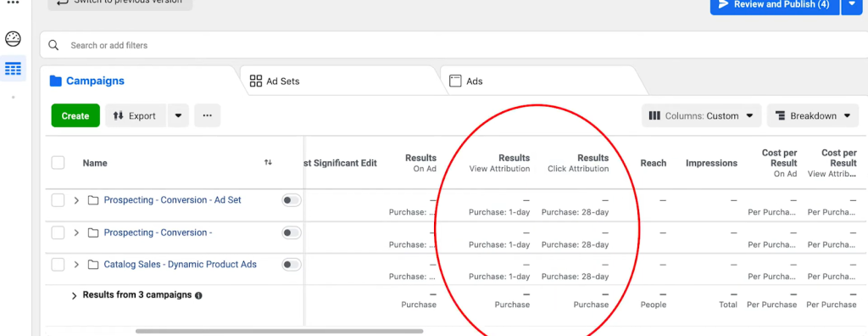
Task: Check the Prospecting - Conversion - row checkbox
Action: pyautogui.click(x=58, y=232)
